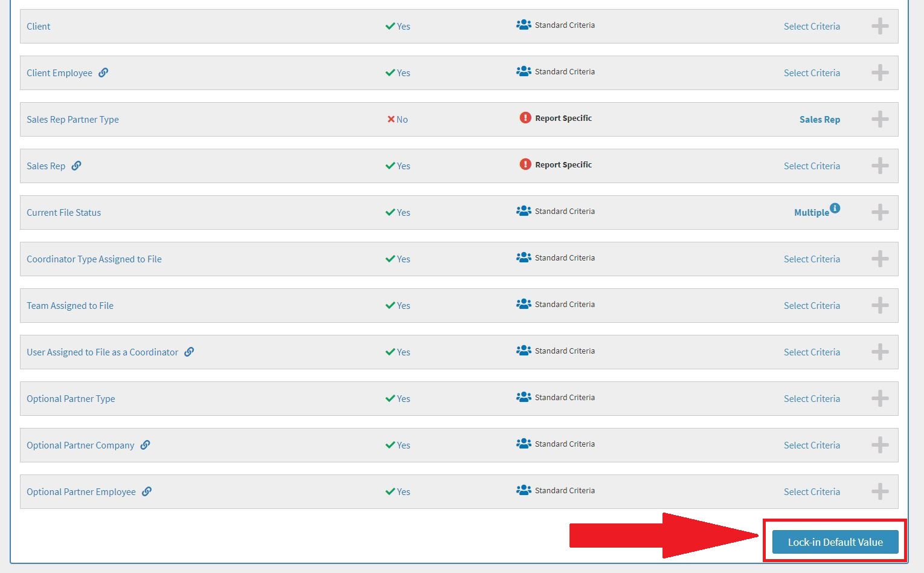924x573 pixels.
Task: Click the link icon next to Sales Rep
Action: pos(76,166)
